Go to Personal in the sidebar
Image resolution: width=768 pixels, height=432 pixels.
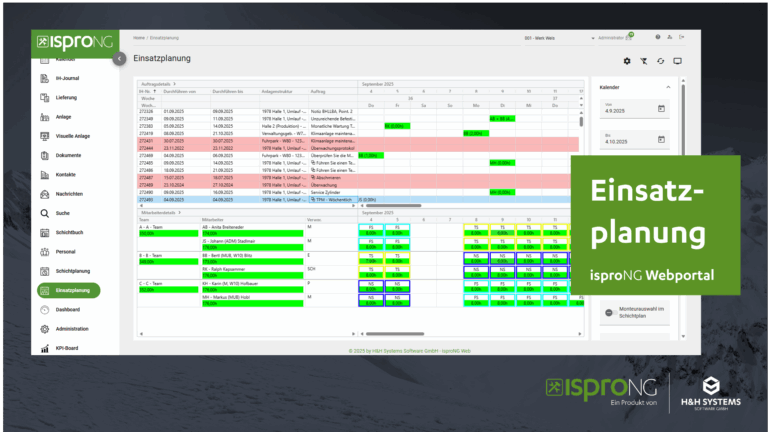tap(65, 252)
